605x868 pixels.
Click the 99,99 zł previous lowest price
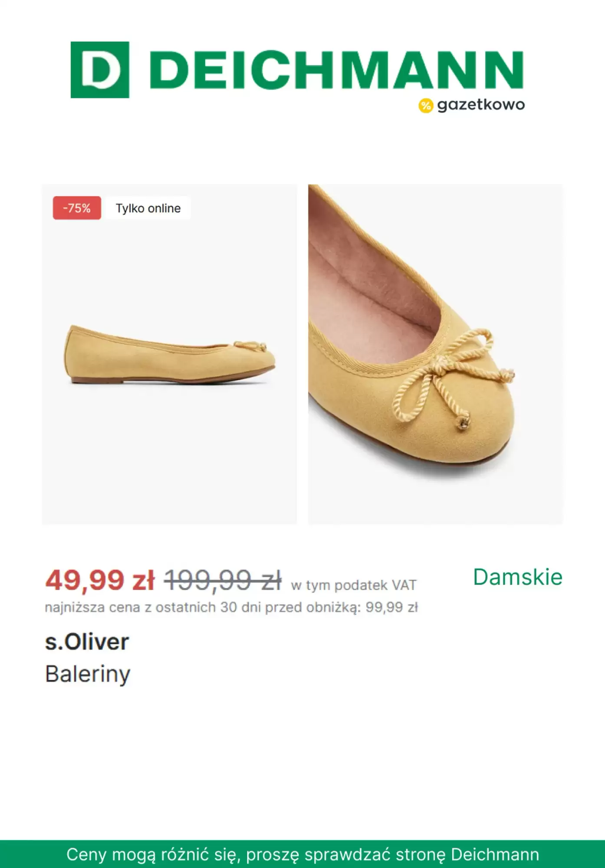pos(391,607)
